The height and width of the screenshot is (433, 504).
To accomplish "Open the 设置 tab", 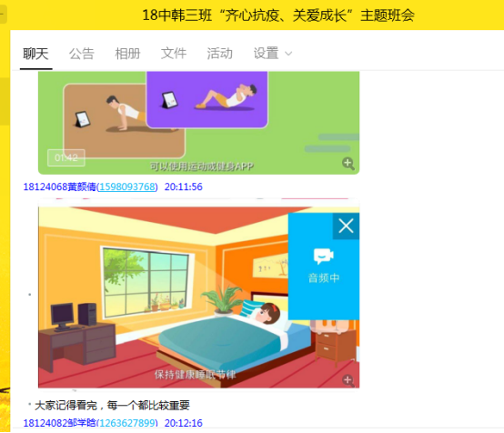I will (266, 54).
